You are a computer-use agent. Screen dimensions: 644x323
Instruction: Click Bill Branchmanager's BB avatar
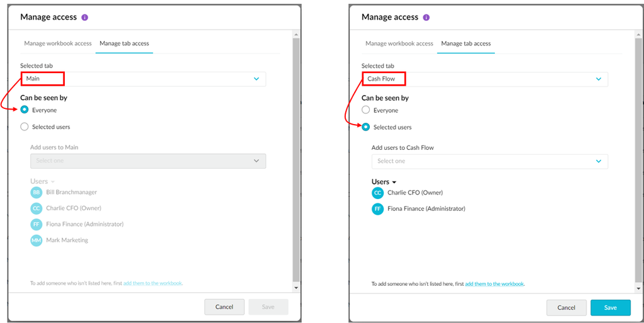pos(36,192)
